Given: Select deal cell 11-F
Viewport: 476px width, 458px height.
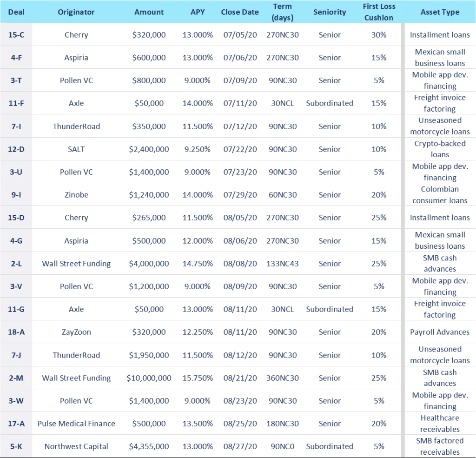Looking at the screenshot, I should pos(16,103).
